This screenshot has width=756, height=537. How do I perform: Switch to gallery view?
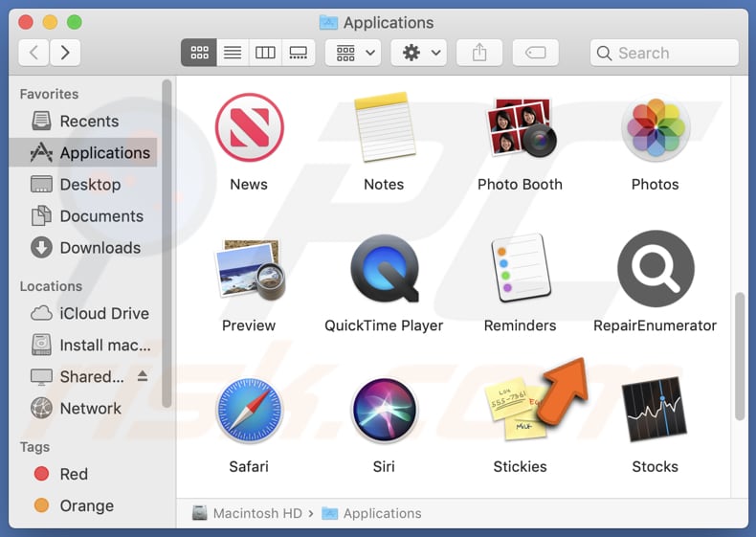(298, 53)
